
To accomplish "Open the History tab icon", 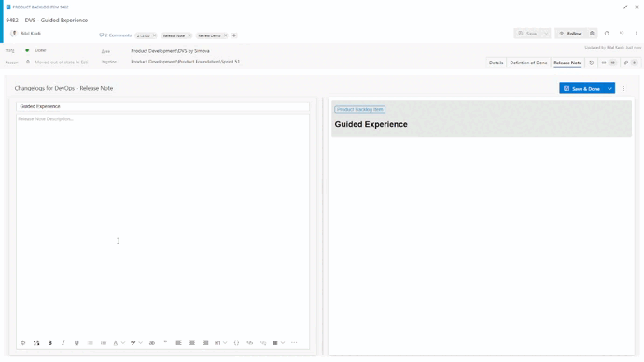I will tap(591, 63).
